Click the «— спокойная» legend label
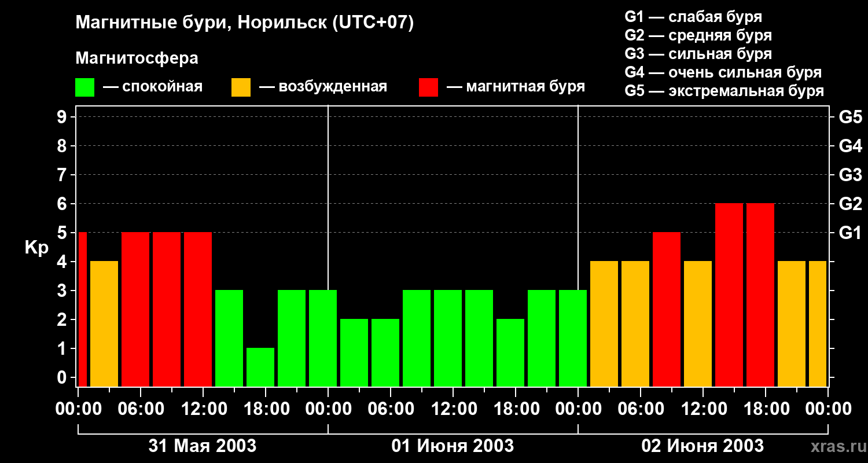868x463 pixels. click(x=153, y=87)
